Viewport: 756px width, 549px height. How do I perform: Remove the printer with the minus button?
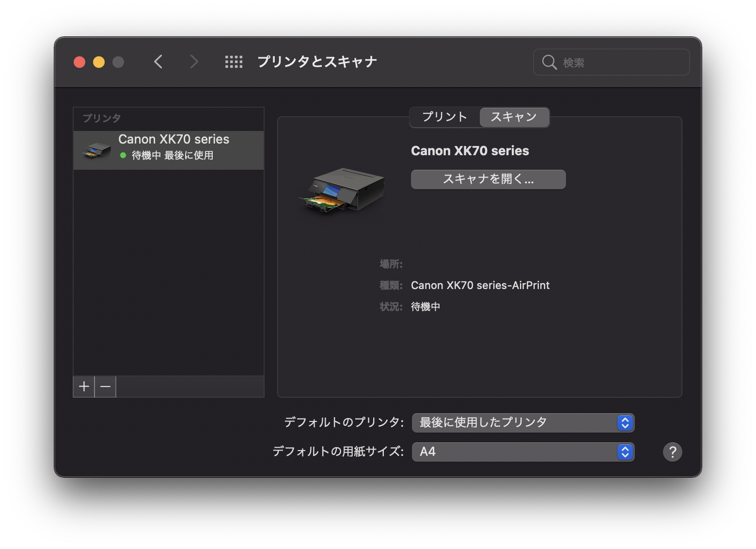click(x=105, y=387)
